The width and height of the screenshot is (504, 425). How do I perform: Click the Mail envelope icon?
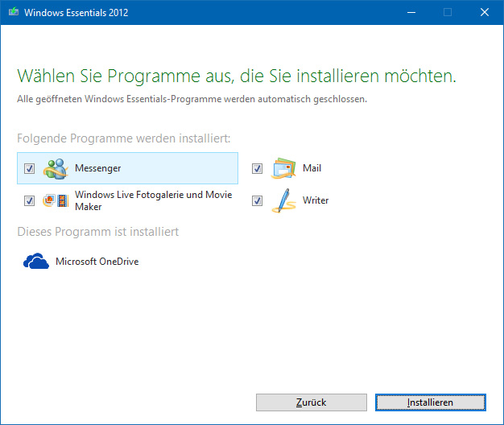283,168
